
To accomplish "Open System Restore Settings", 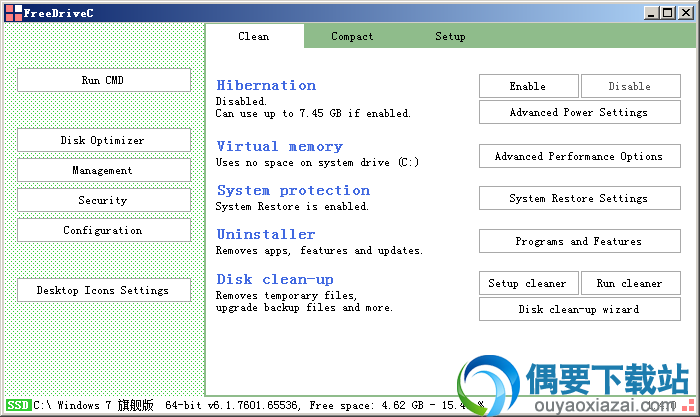I will click(x=579, y=198).
